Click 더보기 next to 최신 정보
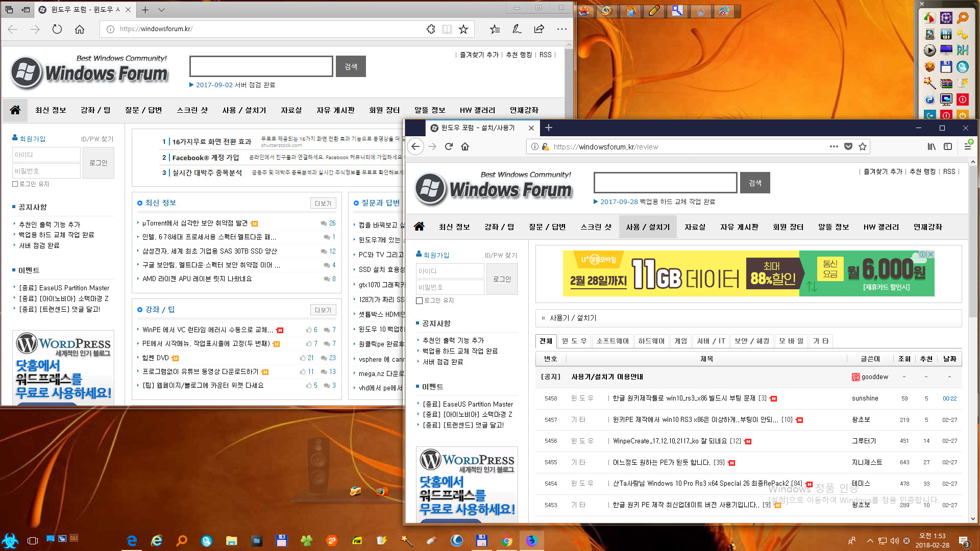This screenshot has height=551, width=980. coord(323,203)
